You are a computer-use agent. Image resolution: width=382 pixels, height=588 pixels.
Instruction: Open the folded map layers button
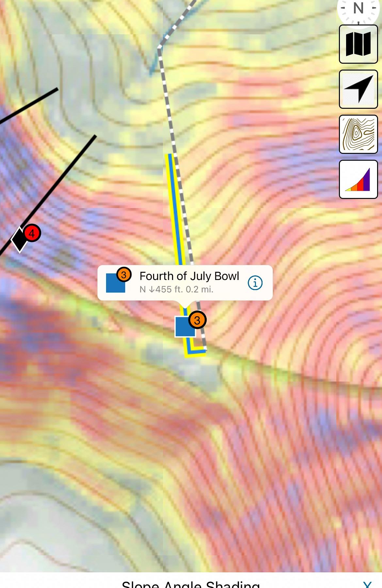[x=358, y=44]
